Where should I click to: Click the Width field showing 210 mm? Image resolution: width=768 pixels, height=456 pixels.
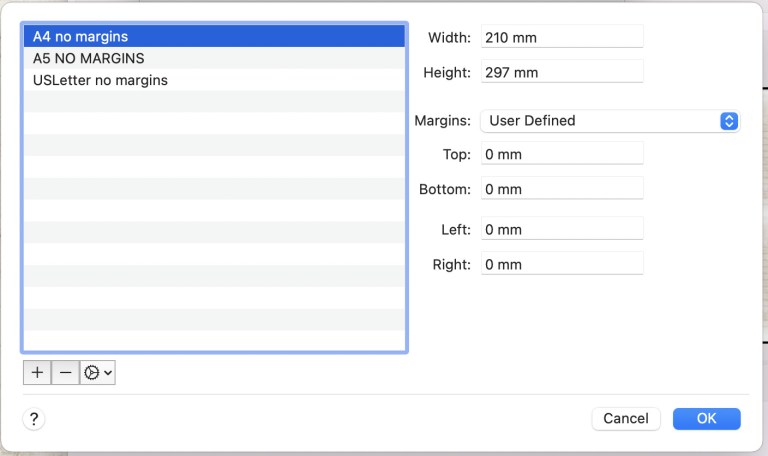tap(561, 37)
